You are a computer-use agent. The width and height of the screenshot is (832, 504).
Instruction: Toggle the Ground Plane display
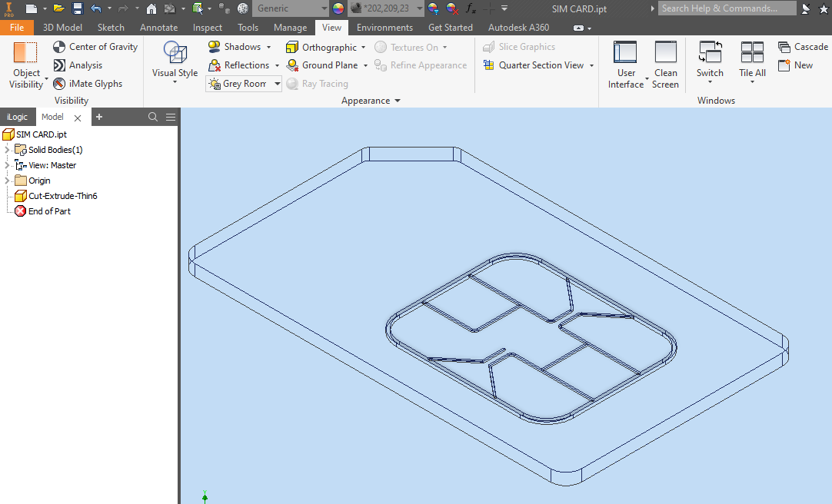322,65
